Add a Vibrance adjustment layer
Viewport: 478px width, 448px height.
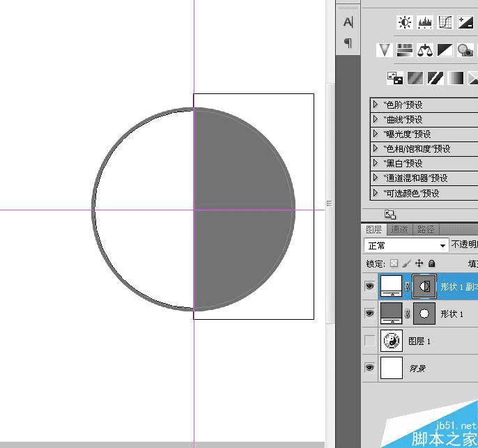(384, 49)
